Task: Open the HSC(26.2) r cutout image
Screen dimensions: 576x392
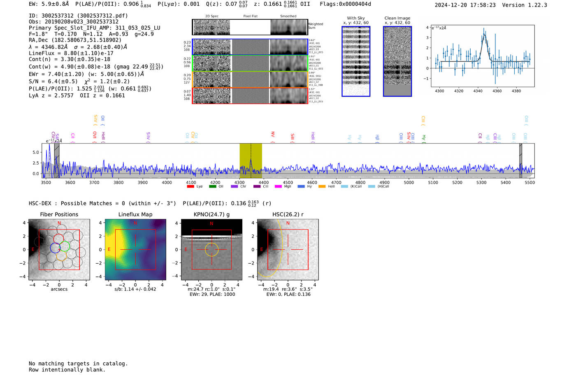Action: tap(288, 250)
